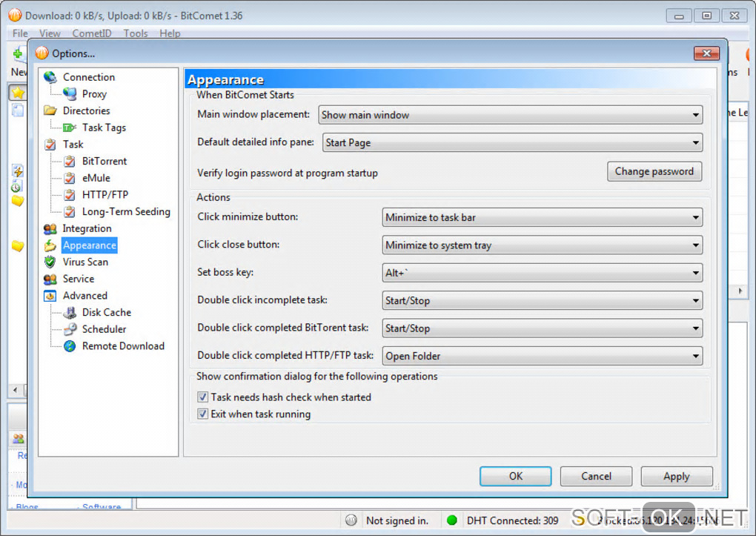Click the Apply button
Screen dimensions: 756x536
(677, 476)
